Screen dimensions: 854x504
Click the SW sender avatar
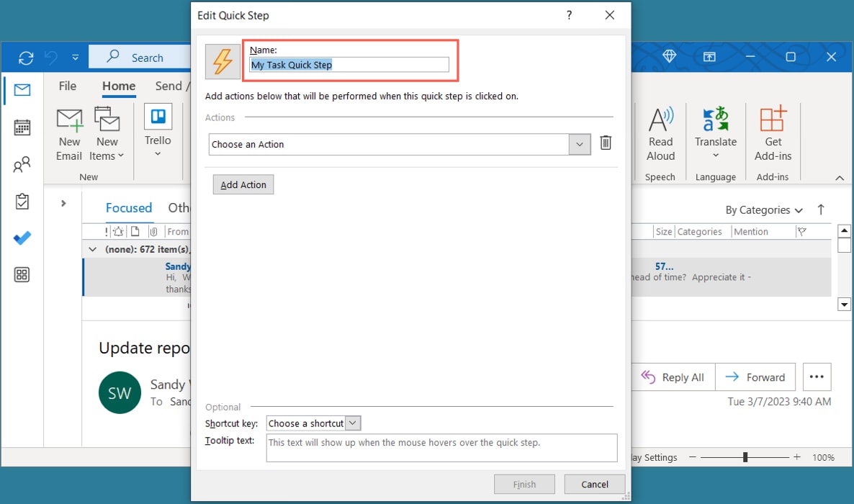click(120, 393)
